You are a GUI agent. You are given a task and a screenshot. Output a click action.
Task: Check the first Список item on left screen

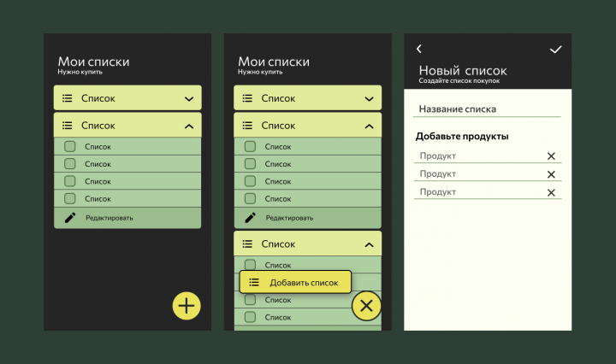pyautogui.click(x=70, y=146)
